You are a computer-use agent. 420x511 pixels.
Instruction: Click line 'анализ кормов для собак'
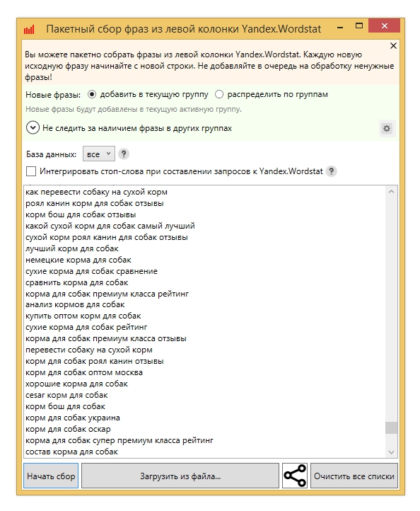click(75, 305)
